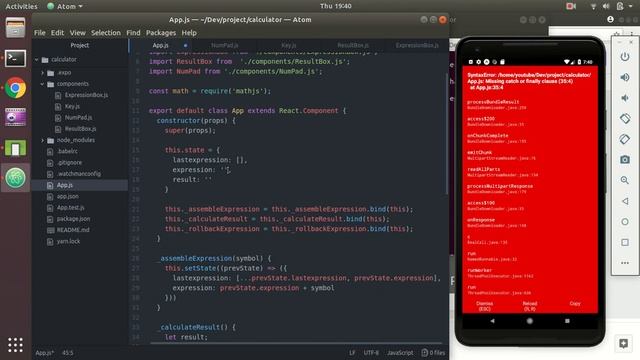Click the purple video recorder dock icon
Image resolution: width=640 pixels, height=360 pixels.
tap(16, 118)
